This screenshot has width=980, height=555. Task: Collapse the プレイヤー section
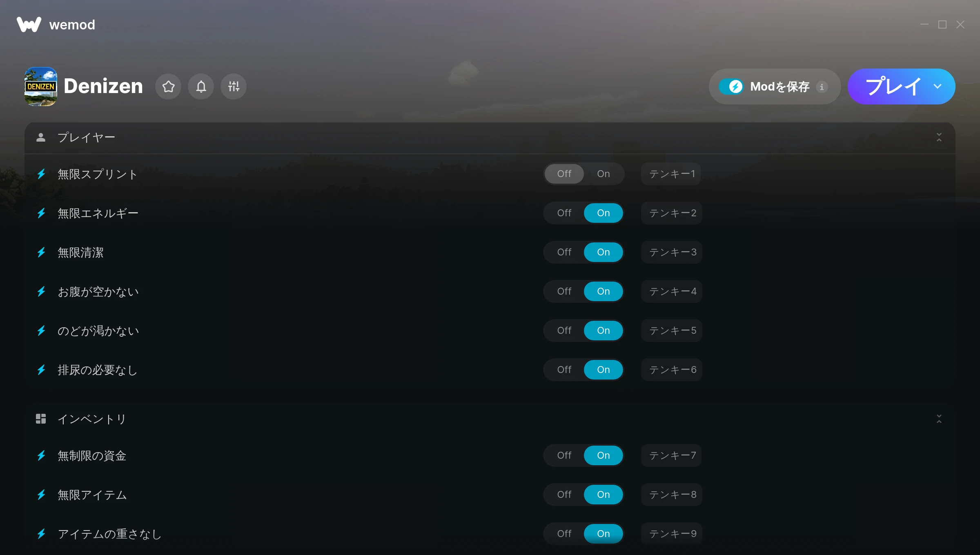tap(939, 138)
